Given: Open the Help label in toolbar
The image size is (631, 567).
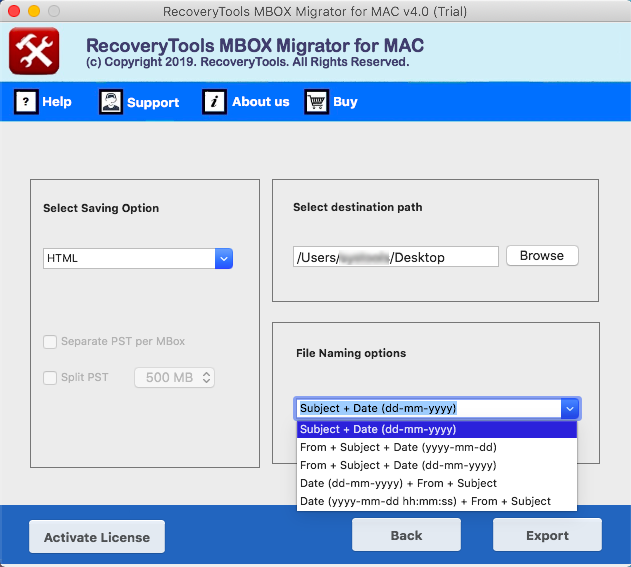Looking at the screenshot, I should 57,102.
